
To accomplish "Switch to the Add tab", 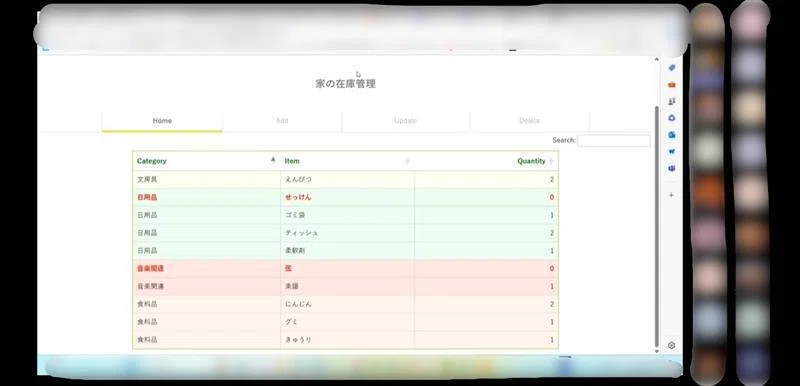I will coord(282,121).
